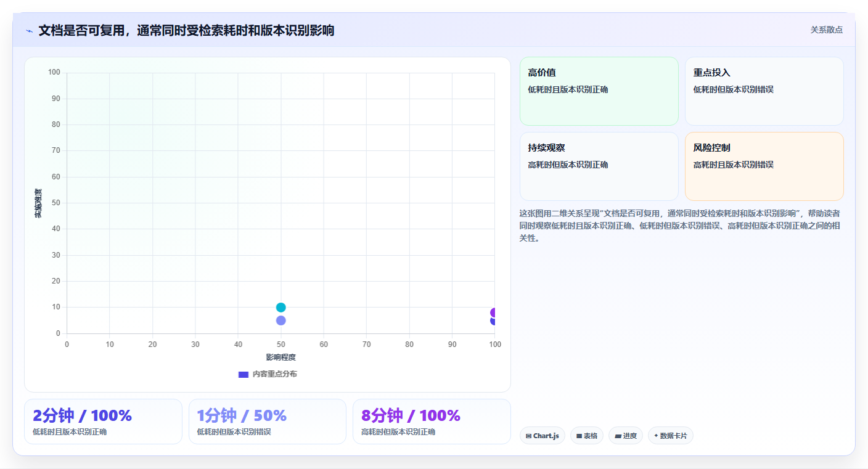
Task: Select the 表格 chip
Action: click(x=587, y=436)
